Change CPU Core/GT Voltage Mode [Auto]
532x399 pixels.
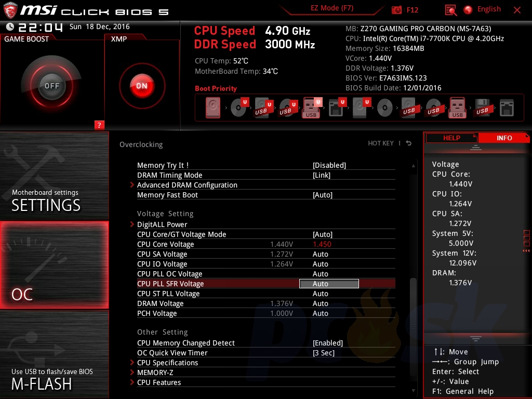point(322,234)
